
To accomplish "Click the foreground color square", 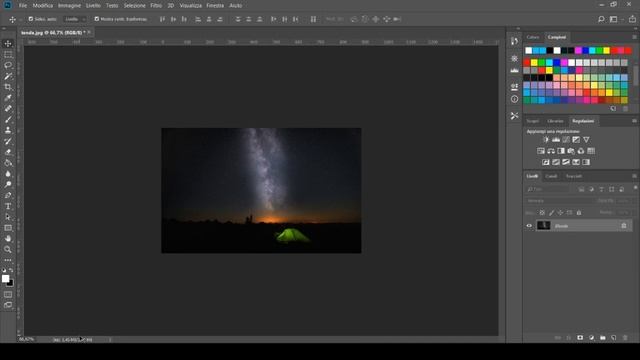I will tap(5, 278).
